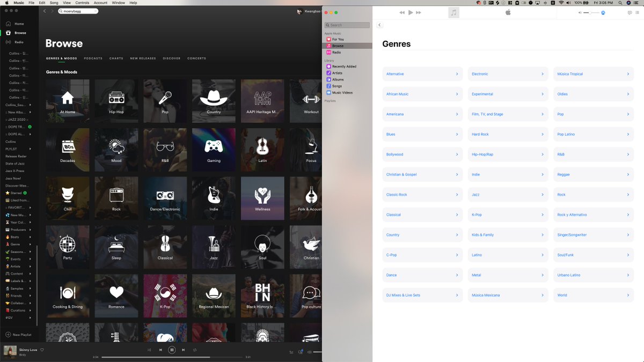This screenshot has height=362, width=644.
Task: Open the Cooking & Dining plate tile
Action: pos(68,296)
